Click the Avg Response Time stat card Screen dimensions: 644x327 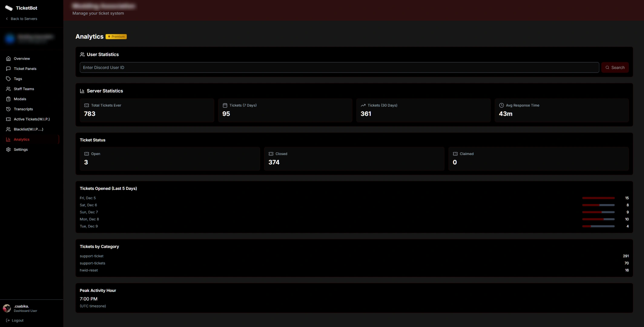point(562,110)
